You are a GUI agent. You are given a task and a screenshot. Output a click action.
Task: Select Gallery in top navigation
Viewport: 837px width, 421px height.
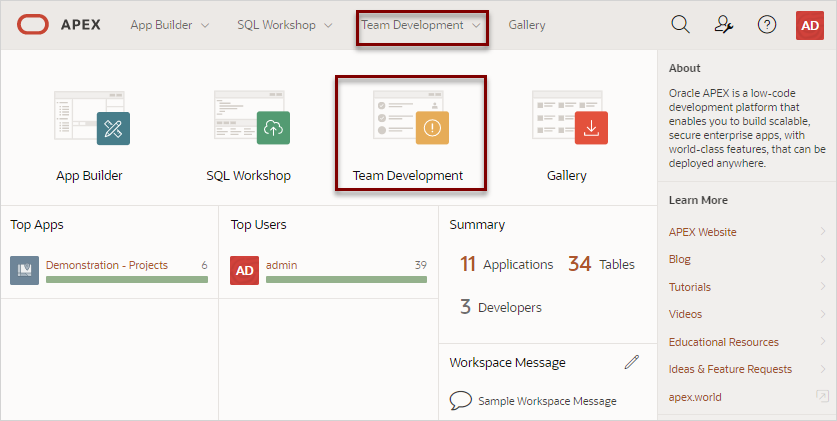527,25
